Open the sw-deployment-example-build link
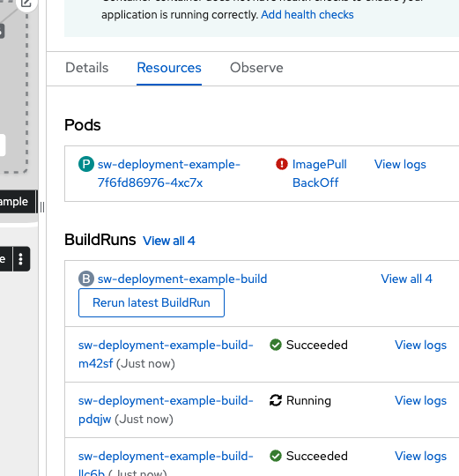 pyautogui.click(x=182, y=279)
